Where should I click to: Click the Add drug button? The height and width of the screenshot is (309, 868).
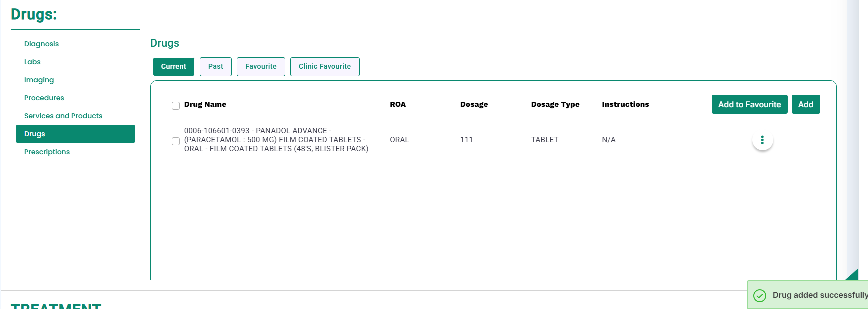click(x=805, y=104)
